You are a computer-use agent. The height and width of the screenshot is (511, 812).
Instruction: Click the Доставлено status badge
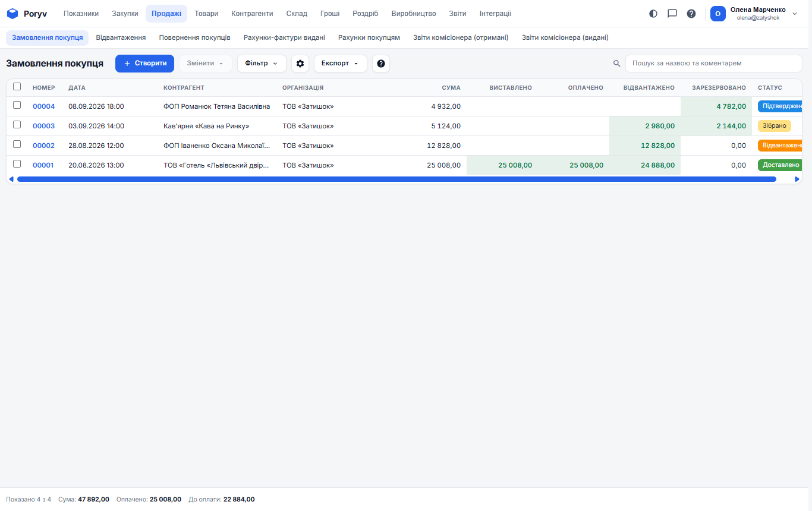780,165
